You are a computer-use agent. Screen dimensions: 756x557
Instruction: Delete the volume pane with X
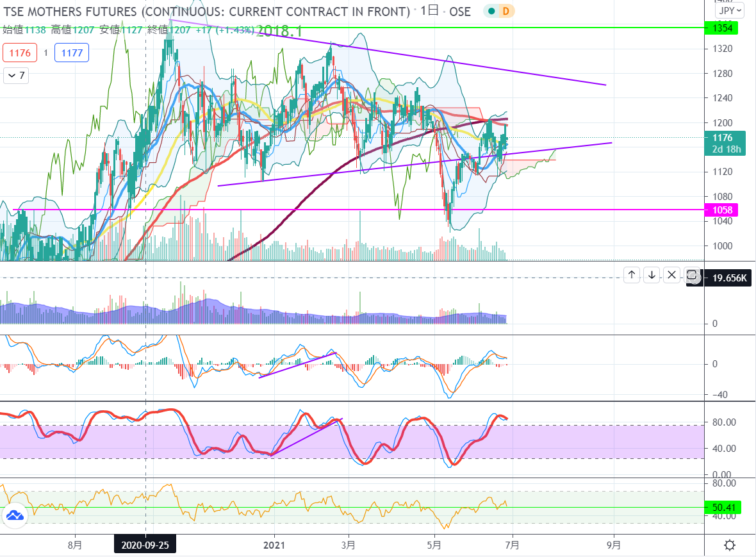point(671,275)
